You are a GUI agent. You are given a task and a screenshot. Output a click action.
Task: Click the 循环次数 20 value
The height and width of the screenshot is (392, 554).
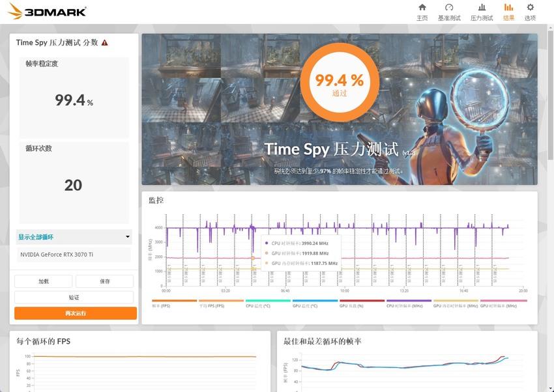[x=74, y=185]
